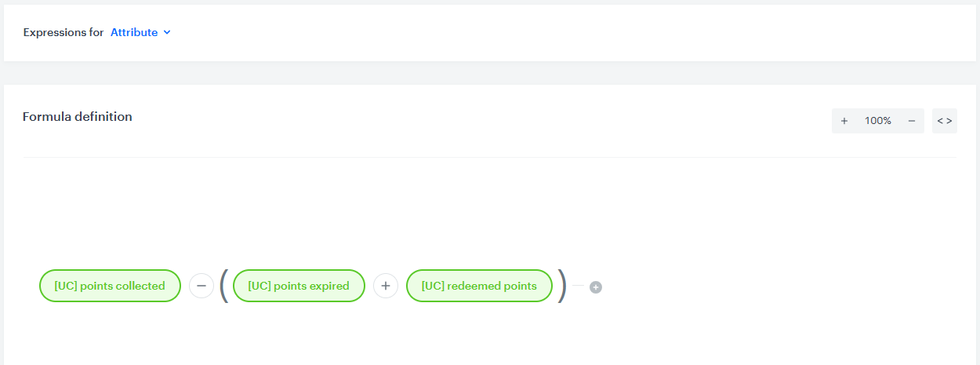Select the closing parenthesis bracket
980x365 pixels.
pyautogui.click(x=561, y=286)
